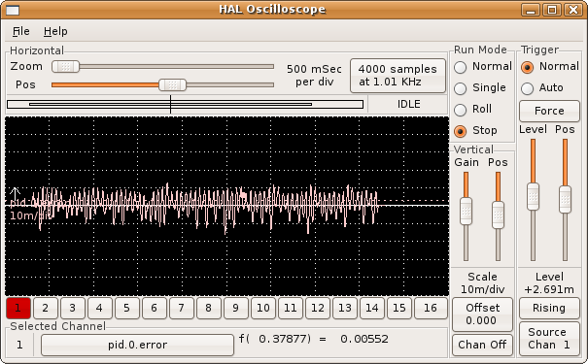Viewport: 588px width, 364px height.
Task: Click the vertical Gain slider handle
Action: point(466,212)
